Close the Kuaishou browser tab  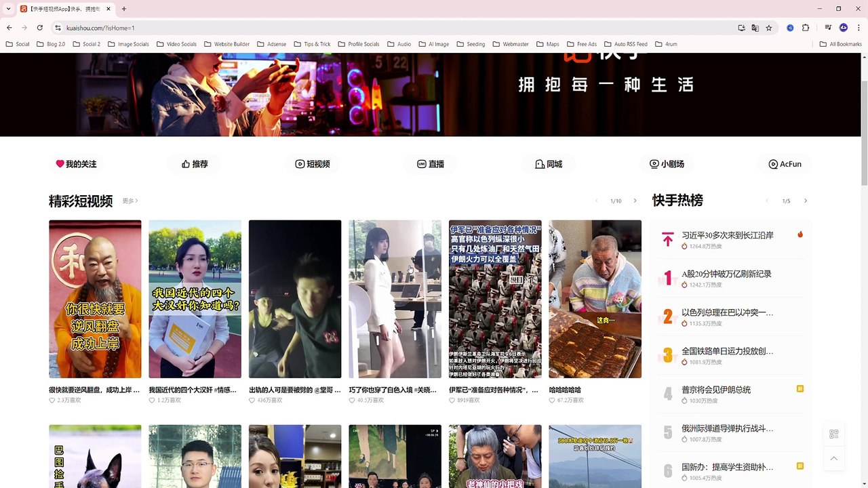pos(109,9)
